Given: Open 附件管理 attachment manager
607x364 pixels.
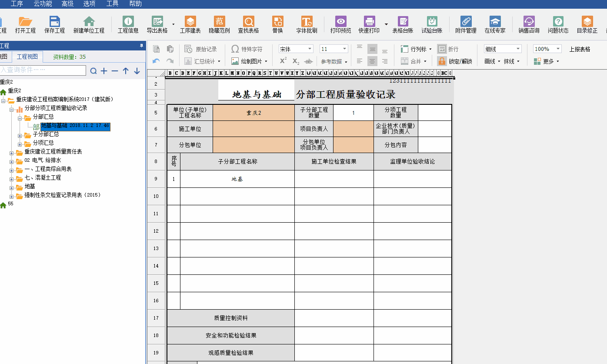Looking at the screenshot, I should click(466, 25).
